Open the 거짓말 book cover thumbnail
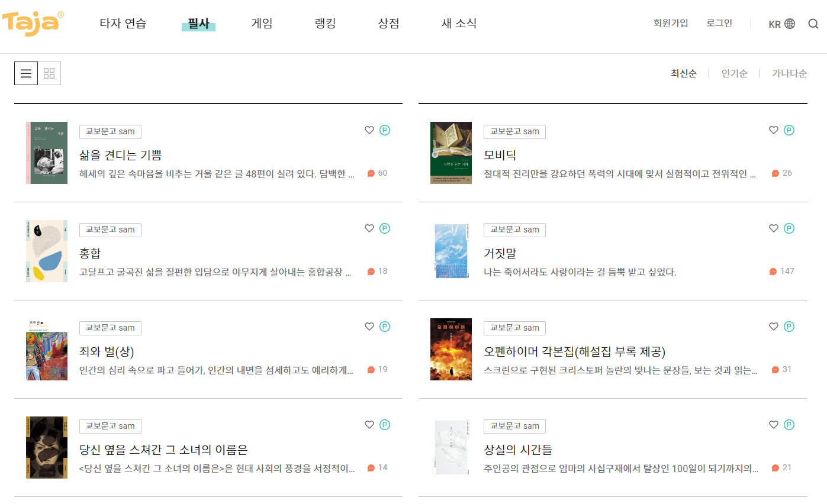Viewport: 827px width, 504px height. click(451, 251)
